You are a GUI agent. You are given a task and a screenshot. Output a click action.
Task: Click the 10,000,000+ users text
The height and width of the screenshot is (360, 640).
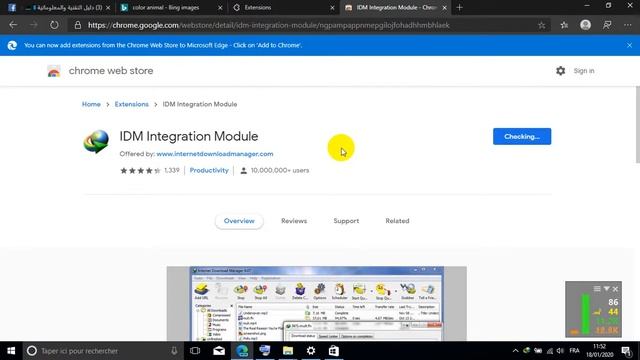280,170
